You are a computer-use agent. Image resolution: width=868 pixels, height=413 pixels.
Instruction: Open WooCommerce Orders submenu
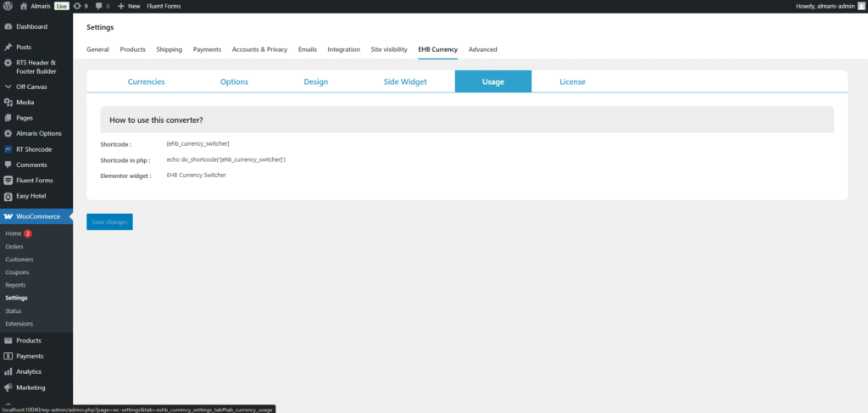click(14, 247)
